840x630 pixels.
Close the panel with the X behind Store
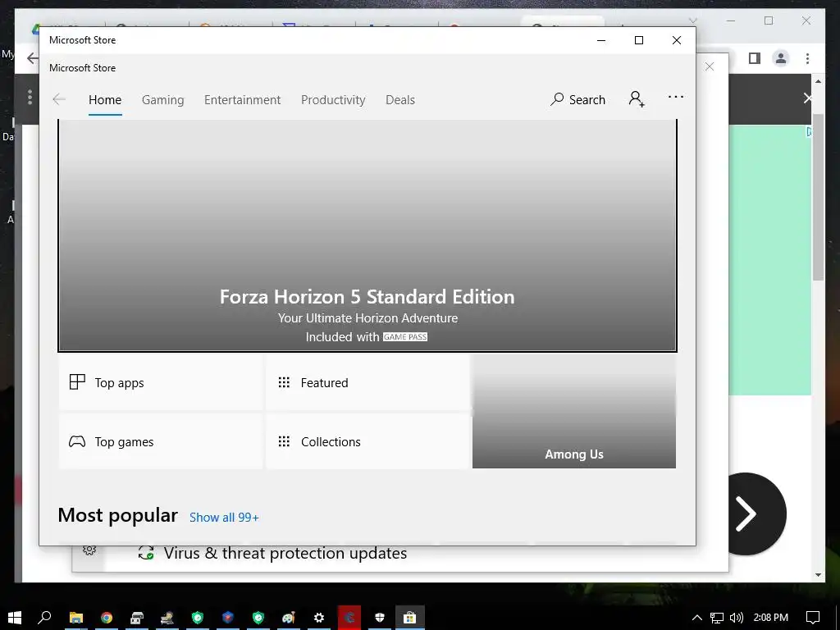pyautogui.click(x=710, y=66)
